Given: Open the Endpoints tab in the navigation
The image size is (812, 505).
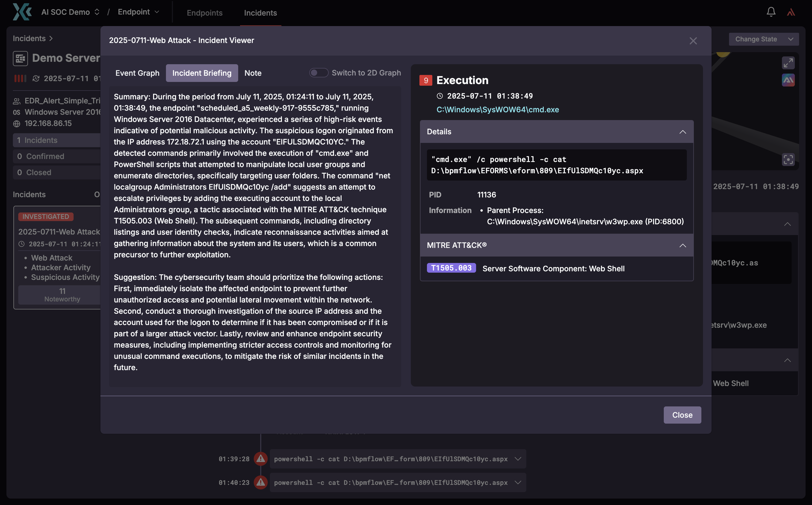Looking at the screenshot, I should (205, 13).
